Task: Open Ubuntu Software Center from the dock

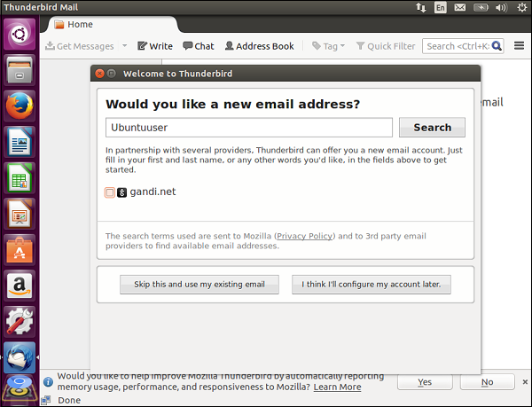Action: coord(20,251)
